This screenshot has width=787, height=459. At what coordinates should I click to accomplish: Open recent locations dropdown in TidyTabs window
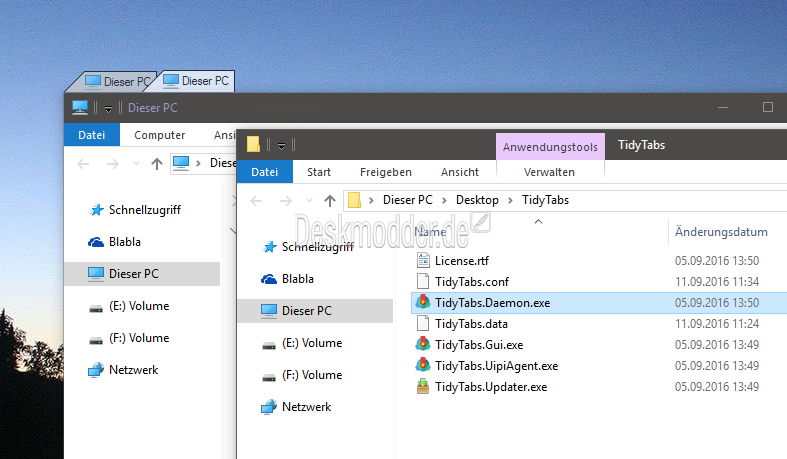pyautogui.click(x=309, y=201)
